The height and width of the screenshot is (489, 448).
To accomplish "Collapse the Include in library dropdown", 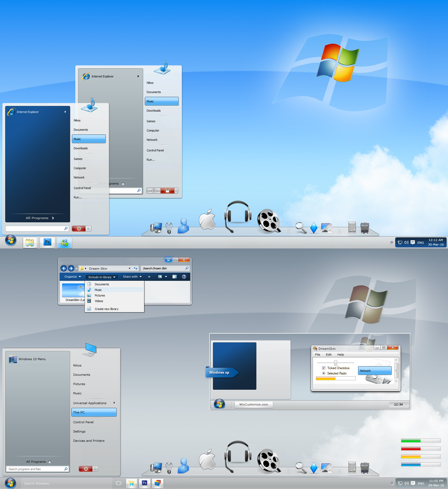I will point(102,277).
